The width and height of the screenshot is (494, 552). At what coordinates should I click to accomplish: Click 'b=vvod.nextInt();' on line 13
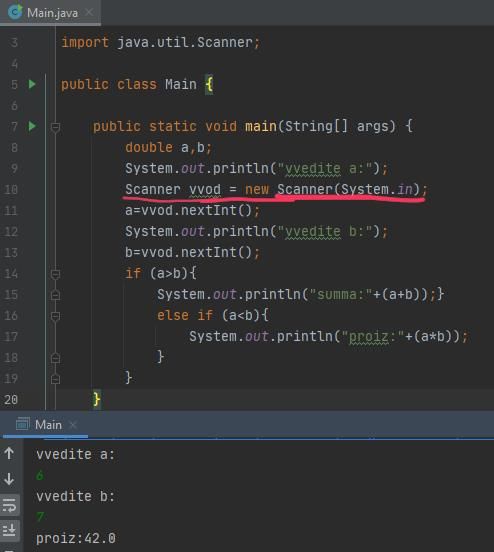click(193, 252)
